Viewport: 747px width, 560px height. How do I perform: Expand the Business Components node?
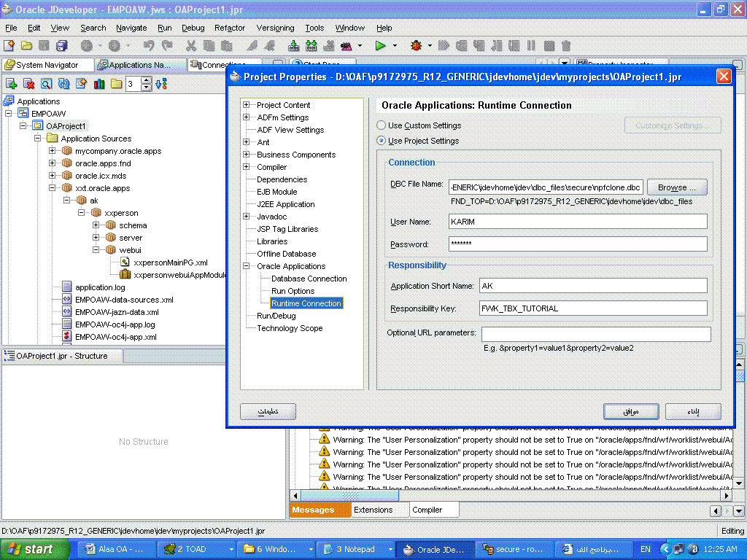point(247,155)
